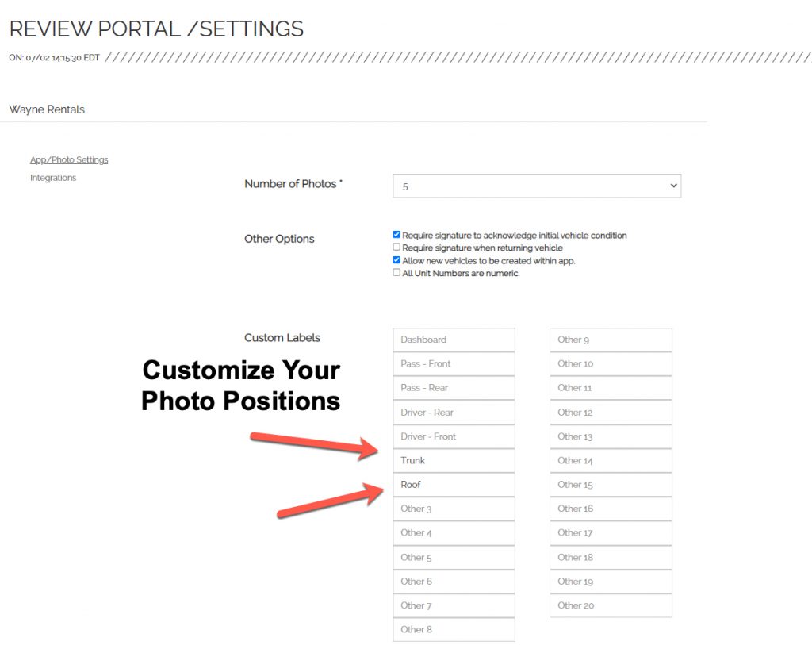Viewport: 812px width, 645px height.
Task: Click the Driver - Front label field
Action: 454,436
